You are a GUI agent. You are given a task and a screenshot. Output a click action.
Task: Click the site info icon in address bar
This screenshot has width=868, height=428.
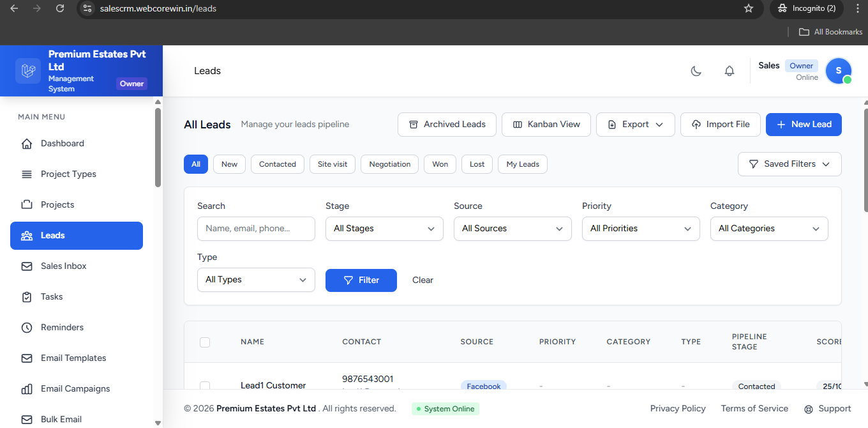(88, 8)
